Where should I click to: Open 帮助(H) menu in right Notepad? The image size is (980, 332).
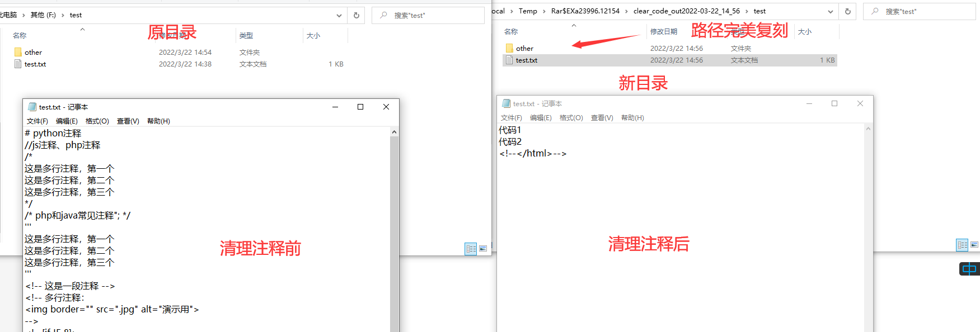(632, 118)
